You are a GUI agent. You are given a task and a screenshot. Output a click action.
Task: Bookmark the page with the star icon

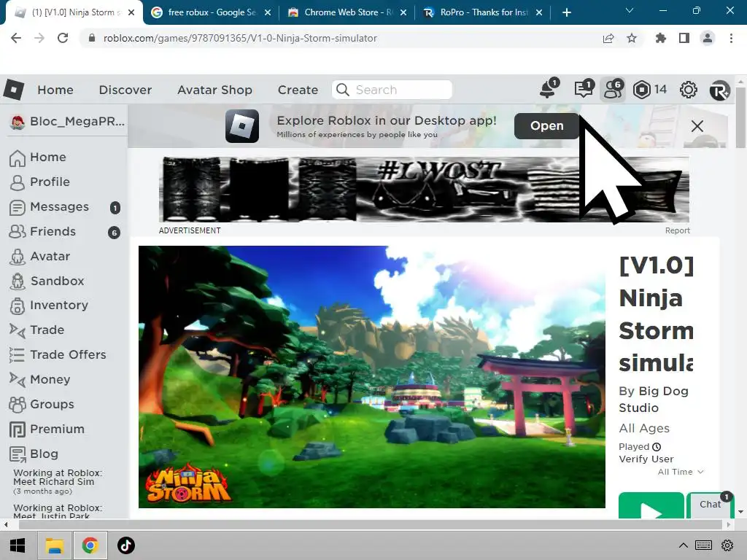632,38
